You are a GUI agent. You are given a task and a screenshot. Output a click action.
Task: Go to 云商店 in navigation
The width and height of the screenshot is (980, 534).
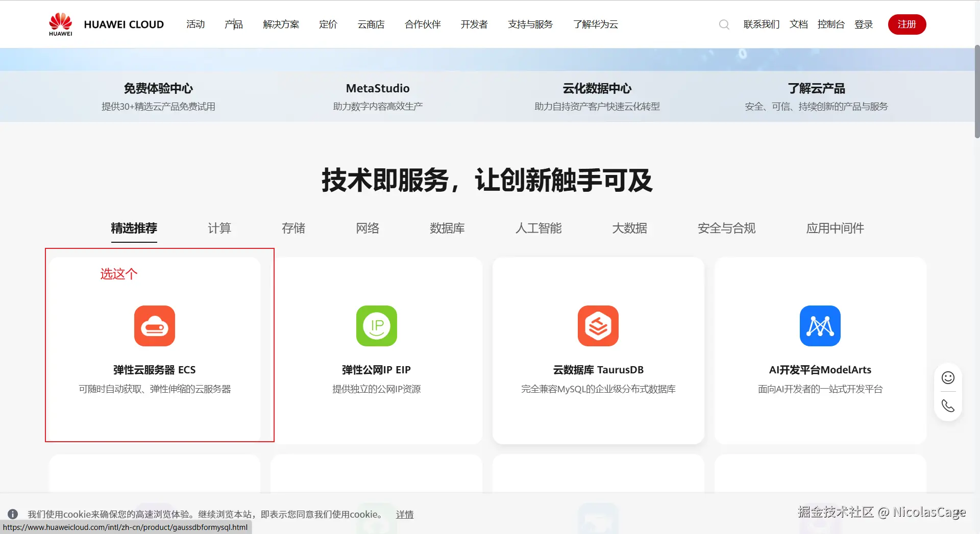click(x=371, y=24)
